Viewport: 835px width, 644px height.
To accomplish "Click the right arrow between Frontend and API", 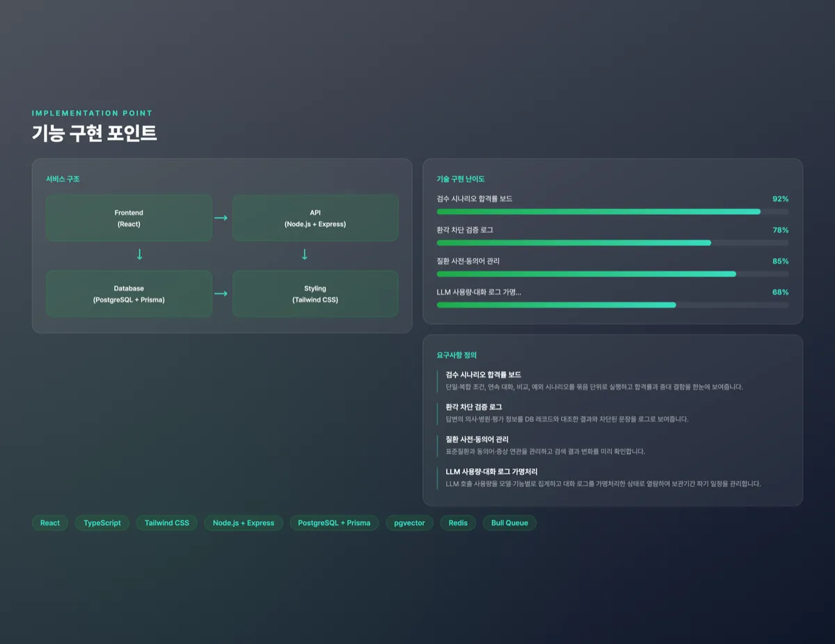I will point(221,218).
